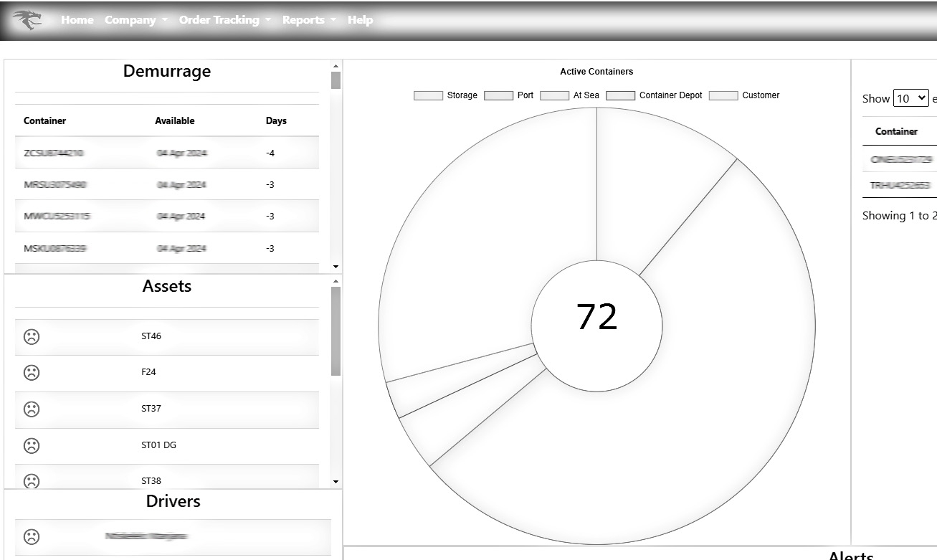Click the sad face icon beside ST46
Image resolution: width=937 pixels, height=560 pixels.
pos(32,336)
